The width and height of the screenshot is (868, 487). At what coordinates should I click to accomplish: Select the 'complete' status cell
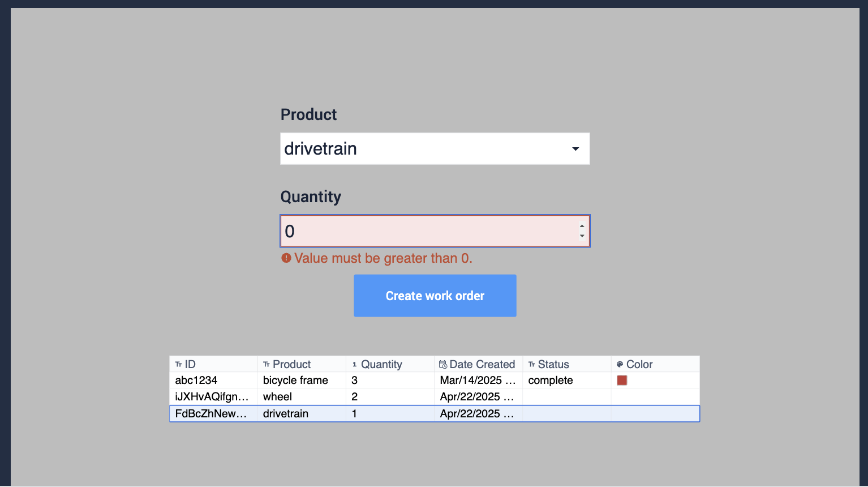[567, 380]
